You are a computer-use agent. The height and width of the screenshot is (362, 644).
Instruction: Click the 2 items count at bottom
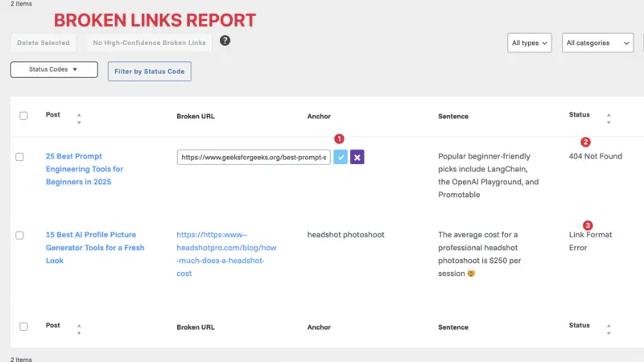coord(21,359)
